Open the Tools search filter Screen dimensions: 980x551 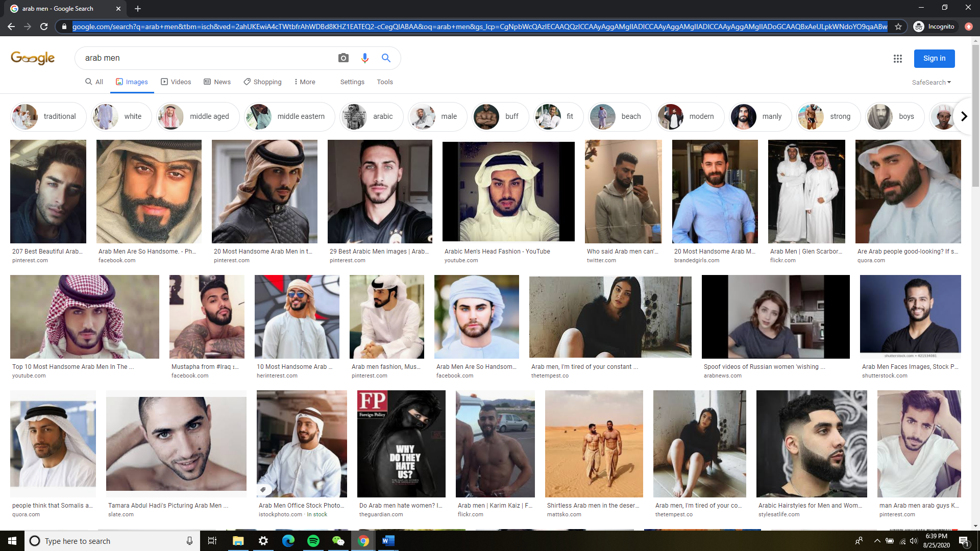tap(385, 82)
